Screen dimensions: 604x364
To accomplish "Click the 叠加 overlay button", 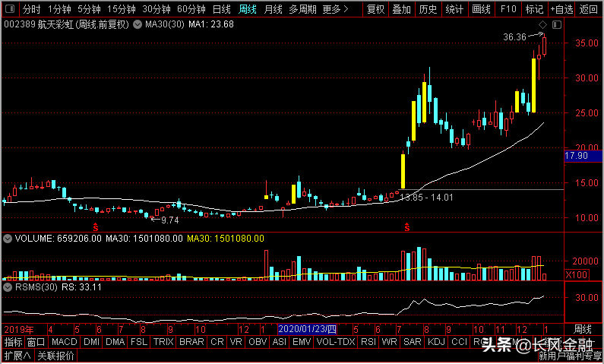I will 402,9.
